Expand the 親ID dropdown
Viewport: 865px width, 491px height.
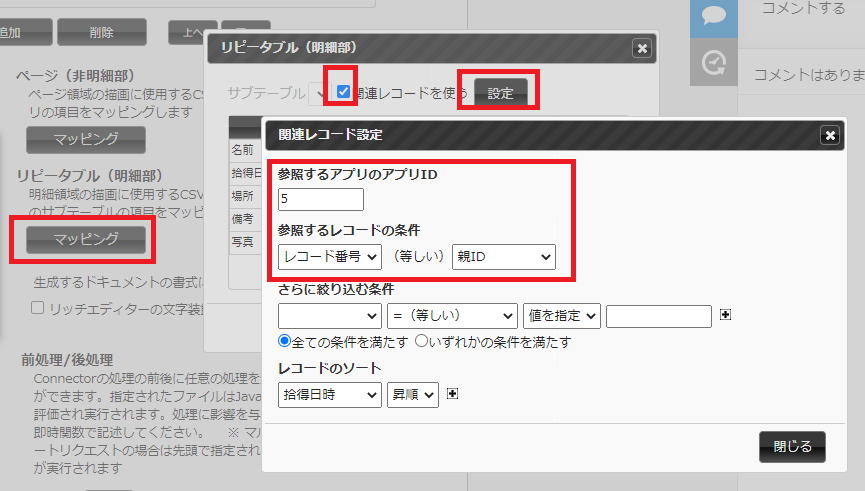[503, 257]
